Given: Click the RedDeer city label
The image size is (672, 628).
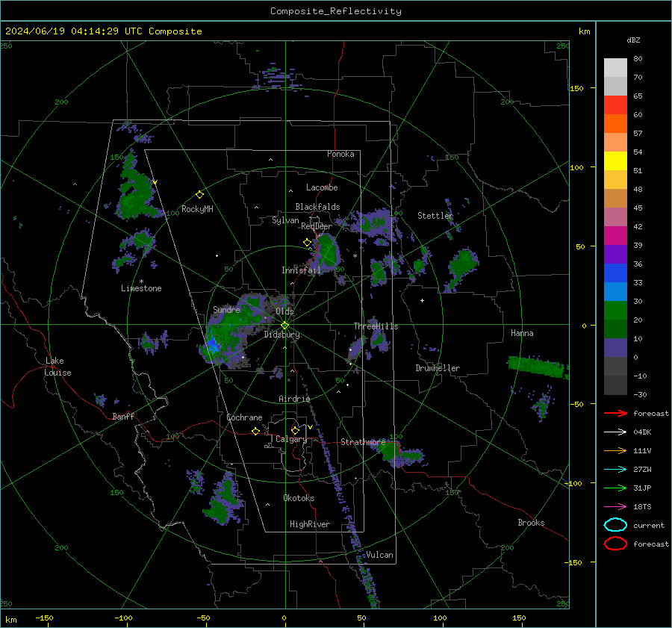Looking at the screenshot, I should tap(317, 226).
